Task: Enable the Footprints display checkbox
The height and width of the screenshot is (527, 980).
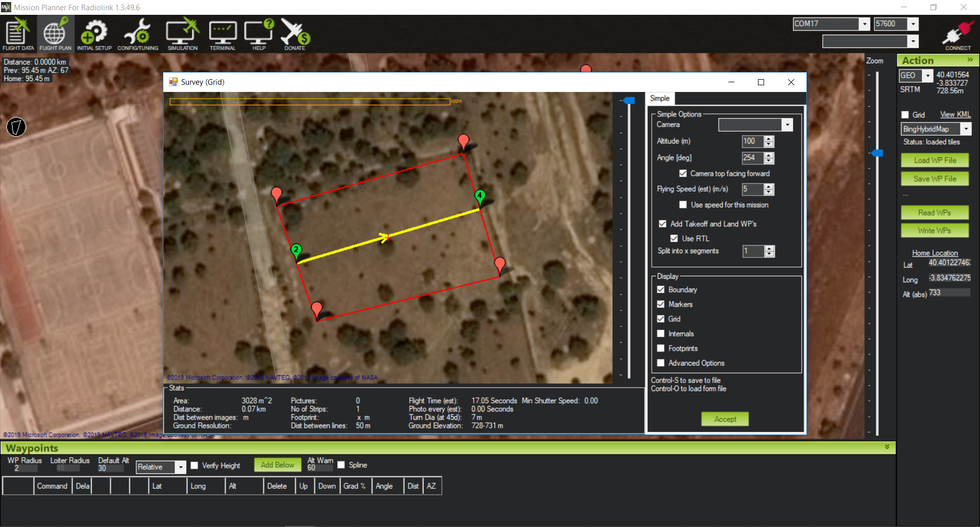Action: point(660,348)
